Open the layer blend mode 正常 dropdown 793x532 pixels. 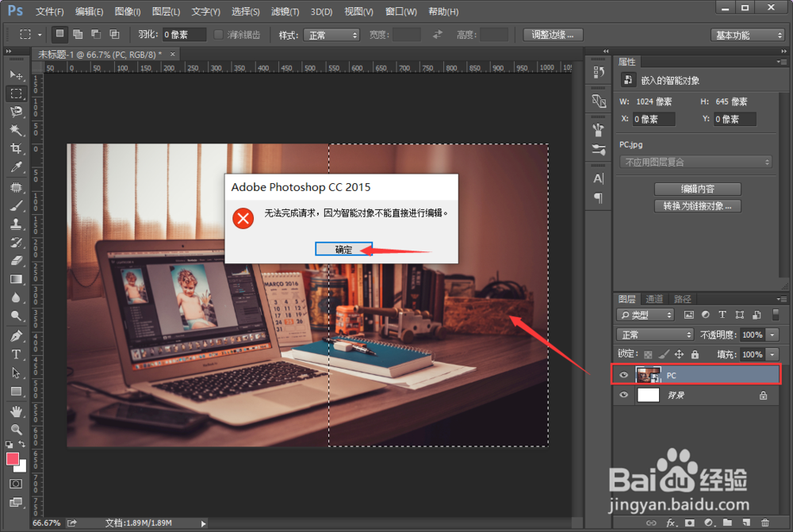[x=655, y=335]
